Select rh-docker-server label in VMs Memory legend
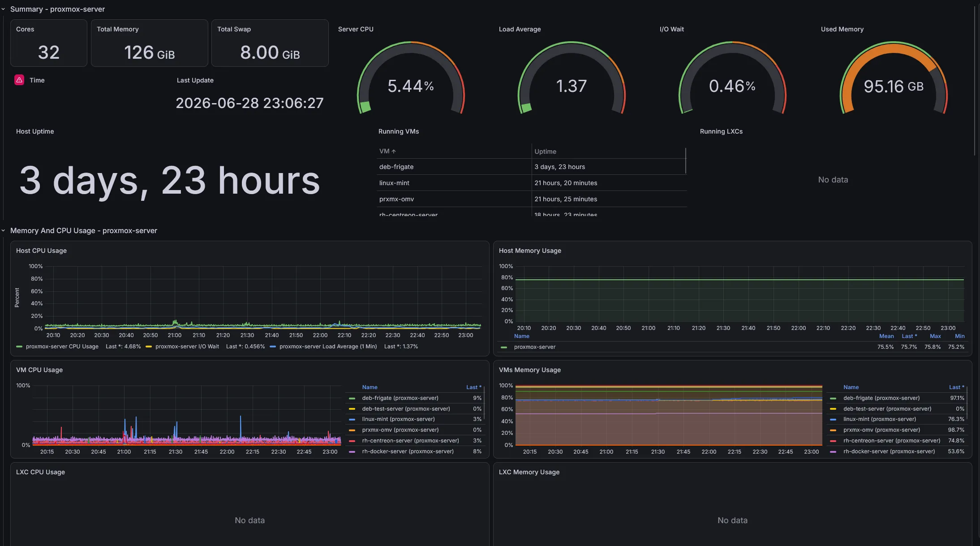This screenshot has width=980, height=546. click(889, 451)
